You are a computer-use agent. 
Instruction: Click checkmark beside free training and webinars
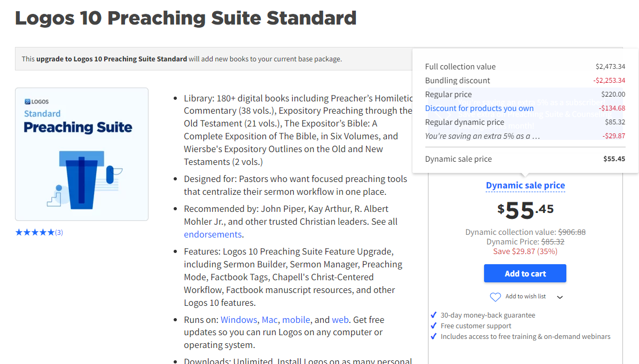click(434, 336)
